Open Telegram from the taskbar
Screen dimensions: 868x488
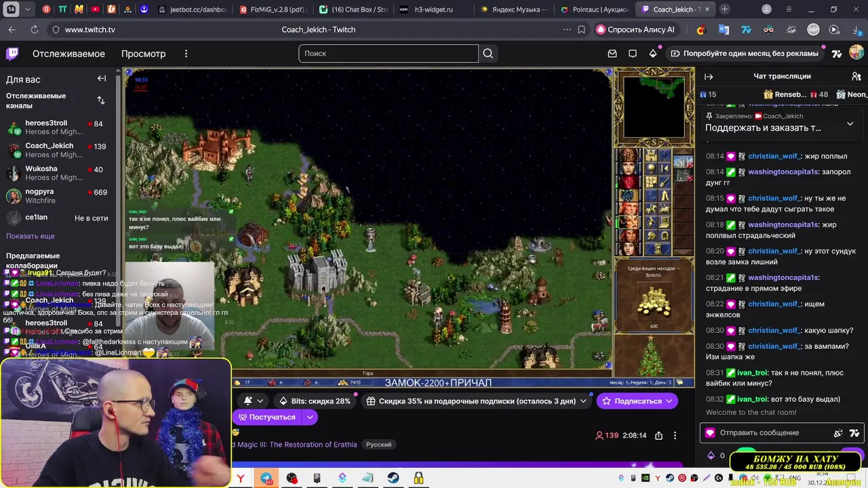pyautogui.click(x=267, y=479)
